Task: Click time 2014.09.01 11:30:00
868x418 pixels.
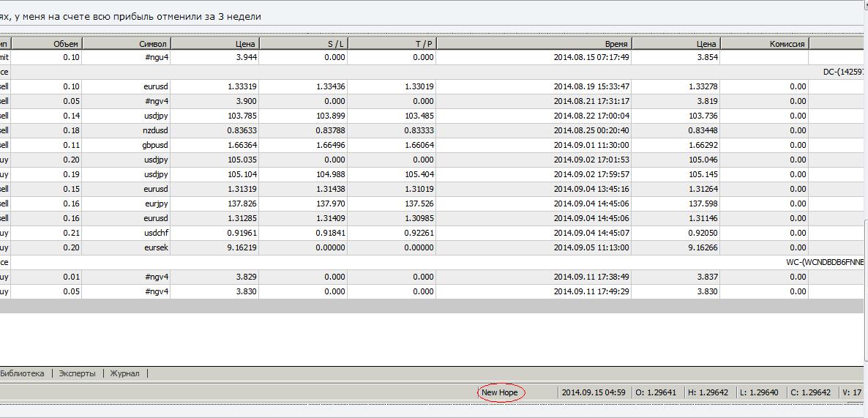Action: (x=591, y=145)
